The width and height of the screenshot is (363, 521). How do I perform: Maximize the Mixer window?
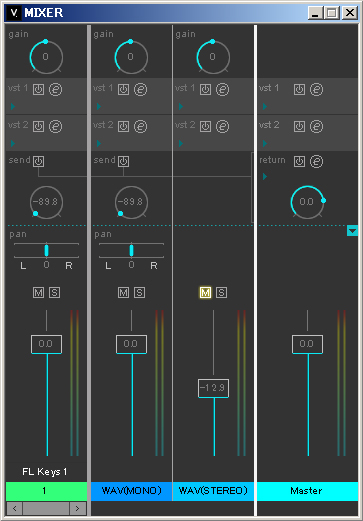[332, 13]
